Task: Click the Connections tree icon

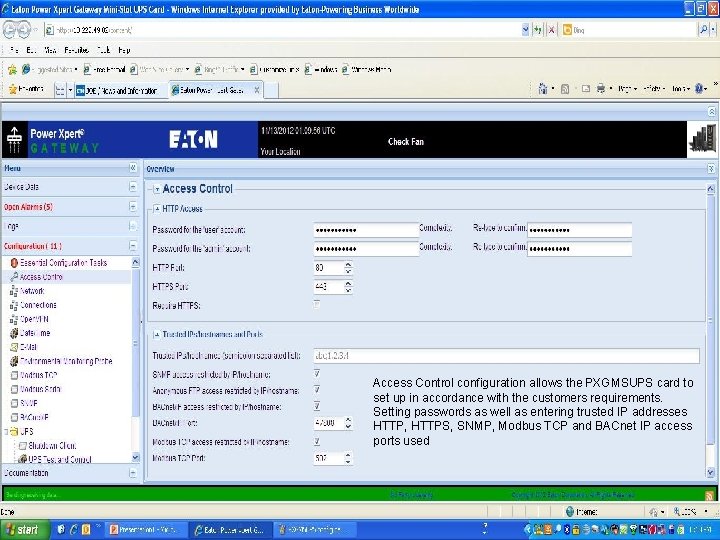Action: pos(14,305)
